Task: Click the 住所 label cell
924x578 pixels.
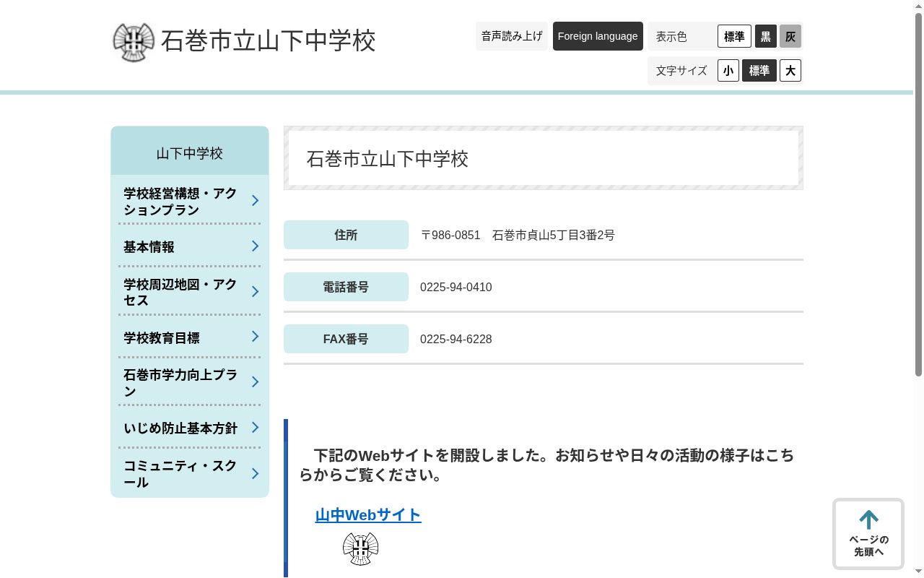Action: click(x=346, y=235)
